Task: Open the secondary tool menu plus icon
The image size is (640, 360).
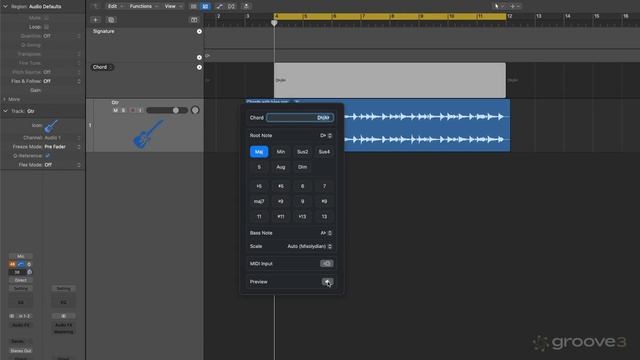Action: coord(515,6)
